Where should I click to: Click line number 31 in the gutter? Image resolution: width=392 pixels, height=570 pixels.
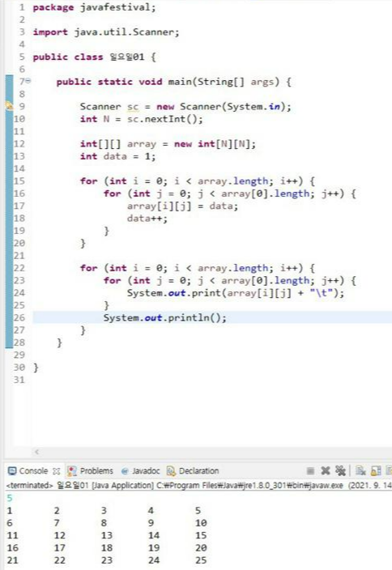19,380
